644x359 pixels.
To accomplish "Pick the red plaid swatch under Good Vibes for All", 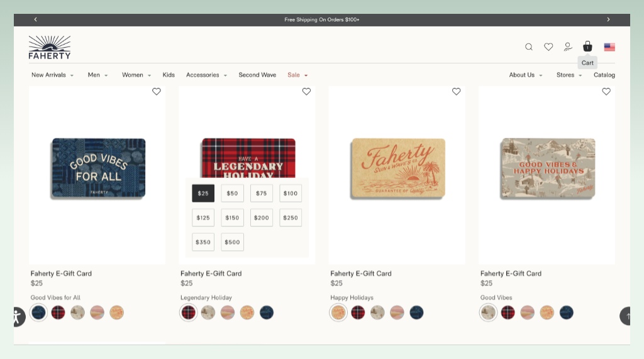I will click(x=58, y=312).
